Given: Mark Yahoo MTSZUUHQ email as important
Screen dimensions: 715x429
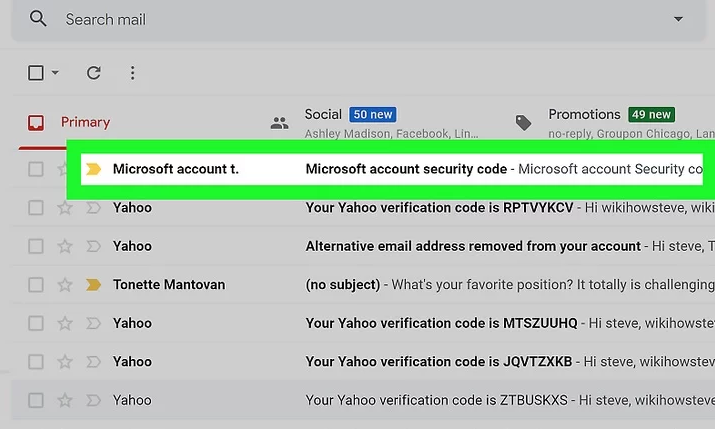Looking at the screenshot, I should pos(93,323).
